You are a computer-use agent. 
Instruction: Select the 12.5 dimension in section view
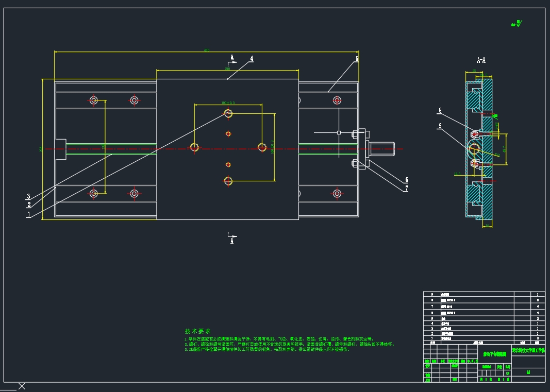click(x=457, y=174)
